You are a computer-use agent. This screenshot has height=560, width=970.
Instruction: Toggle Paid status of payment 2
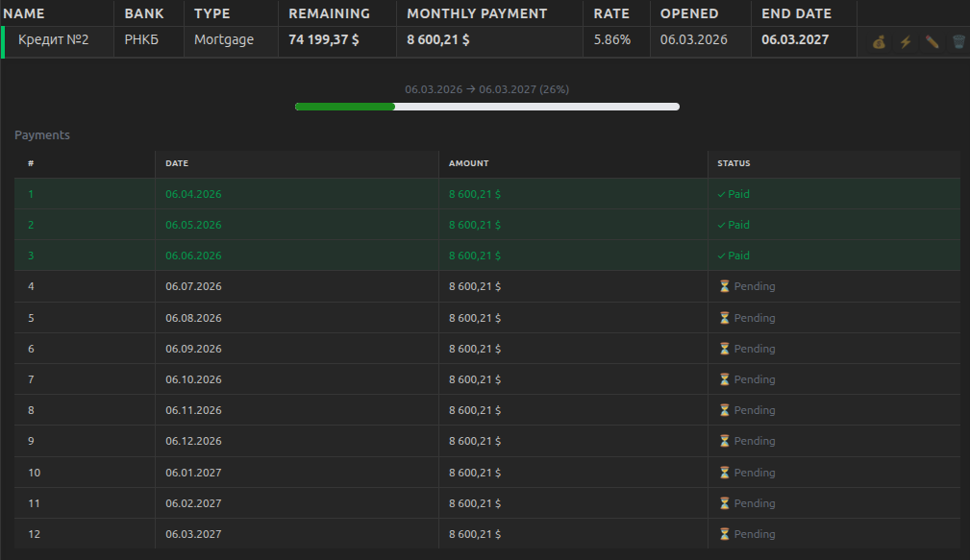click(734, 225)
